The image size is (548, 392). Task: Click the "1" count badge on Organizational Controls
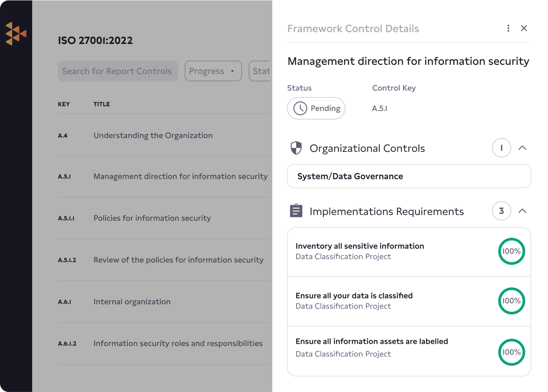(501, 148)
